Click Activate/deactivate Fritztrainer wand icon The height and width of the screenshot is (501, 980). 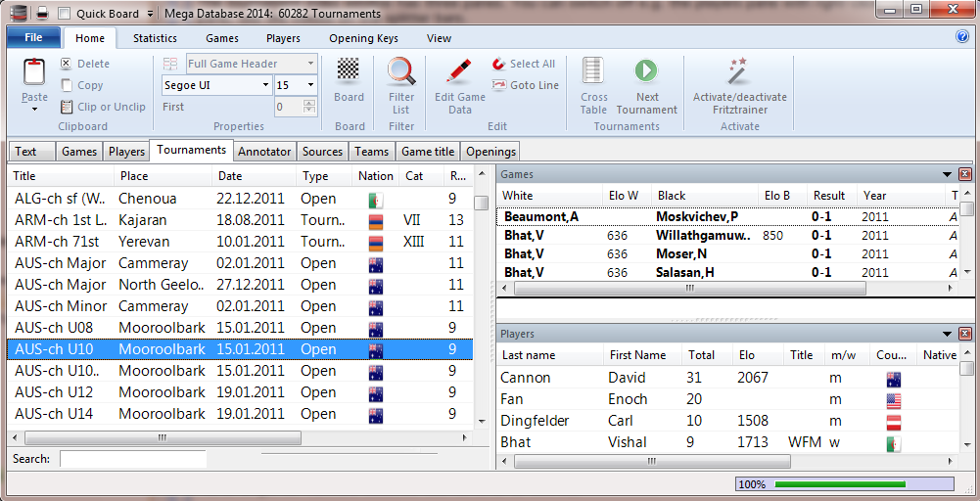click(x=739, y=70)
